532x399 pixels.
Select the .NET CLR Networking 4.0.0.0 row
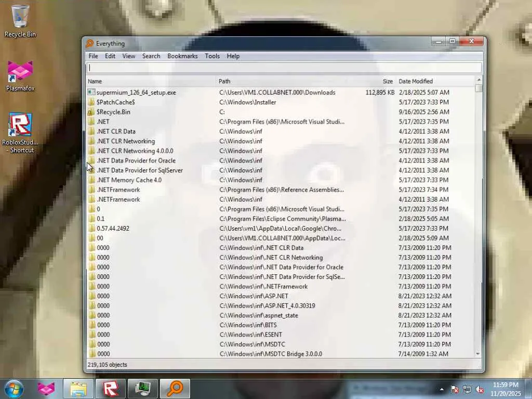click(281, 151)
